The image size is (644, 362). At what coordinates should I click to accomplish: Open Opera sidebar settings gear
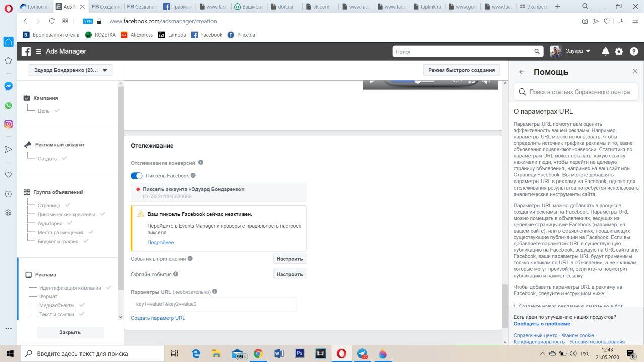tap(8, 213)
